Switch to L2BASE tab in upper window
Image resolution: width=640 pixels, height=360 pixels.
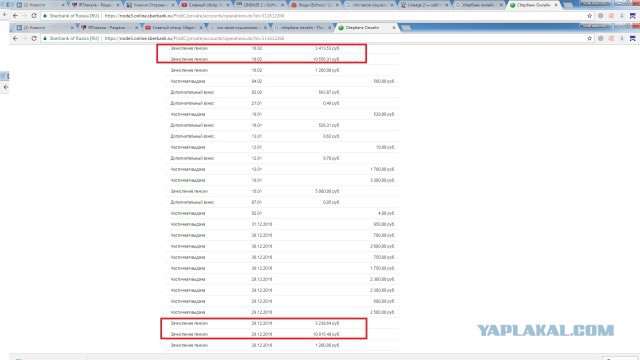(261, 5)
